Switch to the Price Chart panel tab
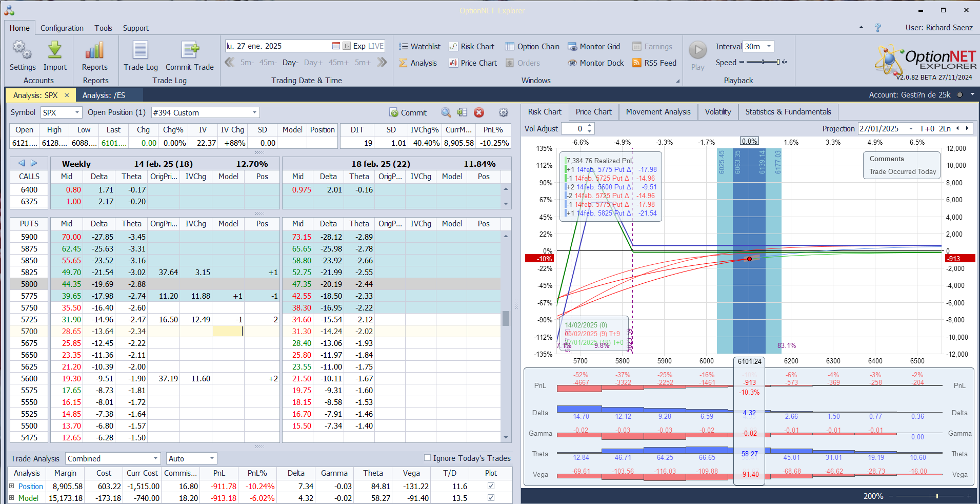This screenshot has height=504, width=980. 593,112
